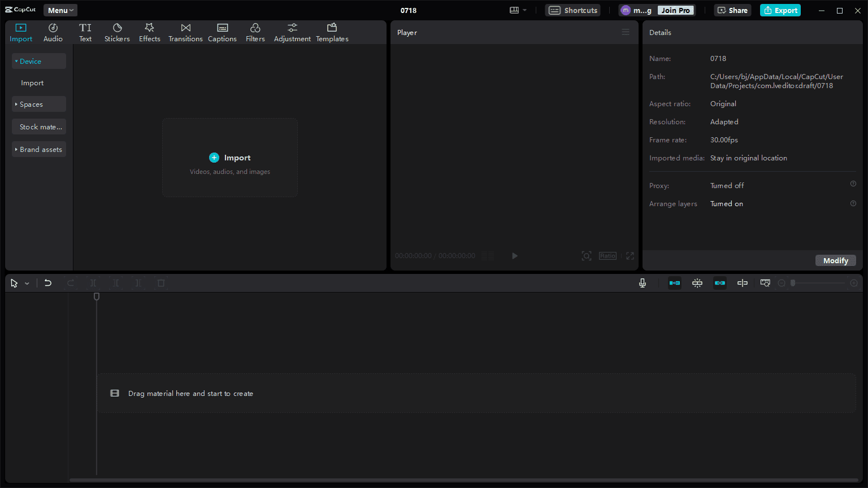Image resolution: width=868 pixels, height=488 pixels.
Task: Click the timeline zoom in icon
Action: pyautogui.click(x=854, y=283)
